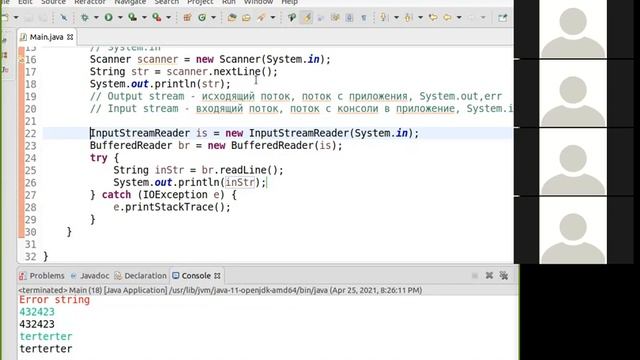
Task: Open the Project menu
Action: (x=200, y=2)
